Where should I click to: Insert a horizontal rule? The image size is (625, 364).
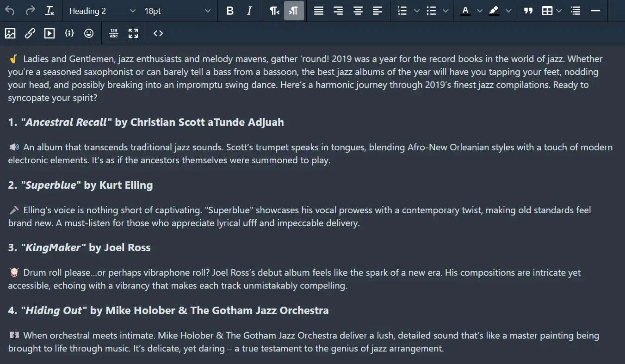[594, 11]
